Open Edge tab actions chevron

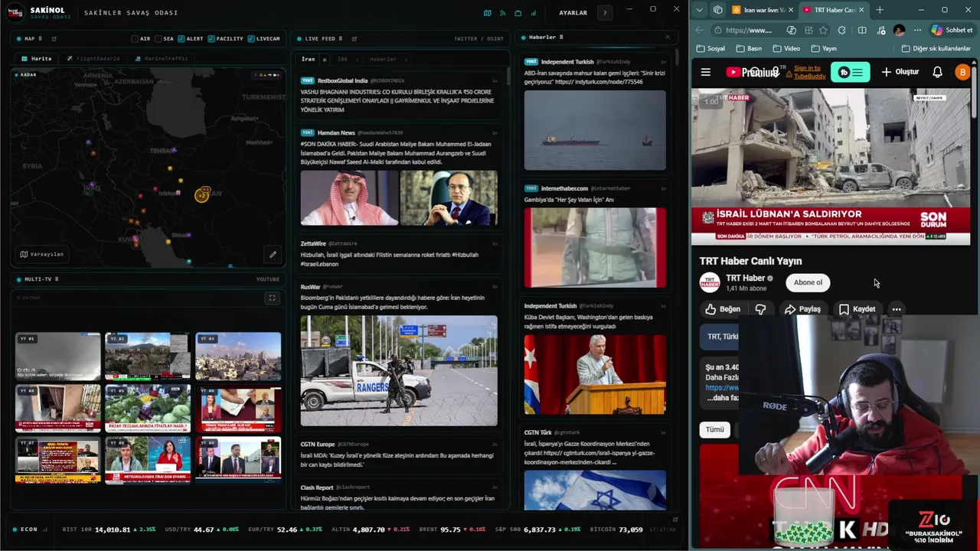(699, 10)
